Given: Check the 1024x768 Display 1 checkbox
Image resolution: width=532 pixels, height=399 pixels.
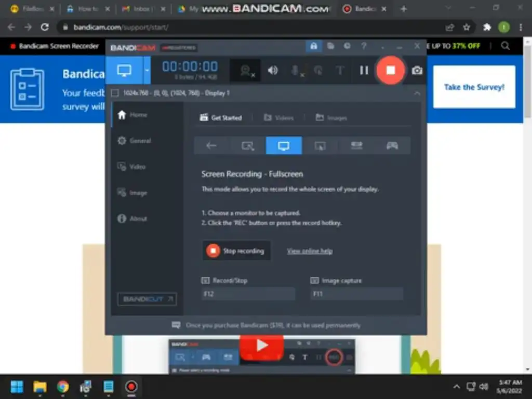Looking at the screenshot, I should point(115,93).
